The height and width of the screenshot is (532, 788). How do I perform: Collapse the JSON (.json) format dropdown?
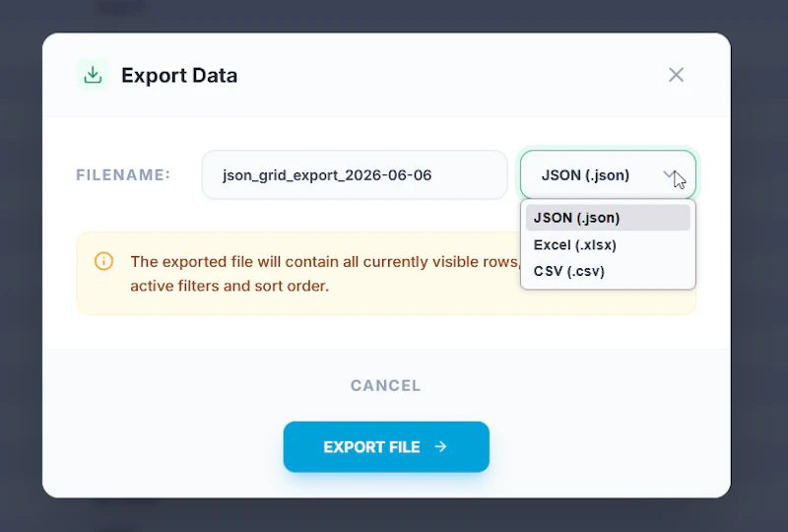tap(608, 175)
